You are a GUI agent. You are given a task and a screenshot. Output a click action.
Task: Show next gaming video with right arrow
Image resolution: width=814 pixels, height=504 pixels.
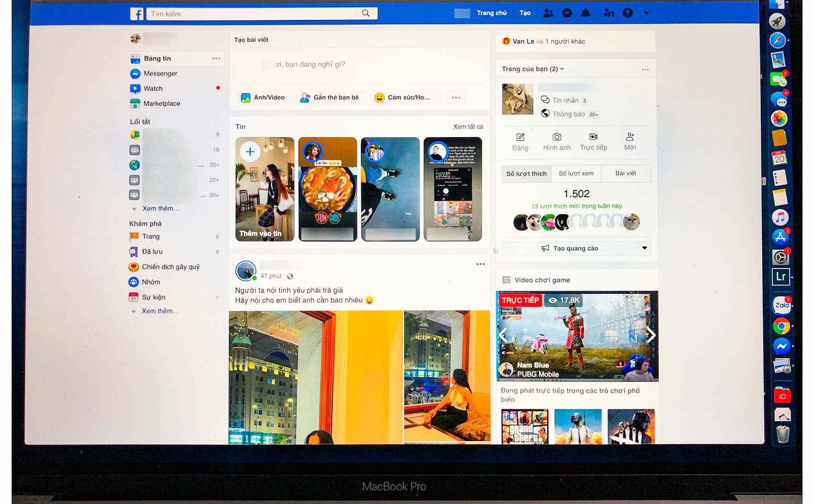point(651,335)
